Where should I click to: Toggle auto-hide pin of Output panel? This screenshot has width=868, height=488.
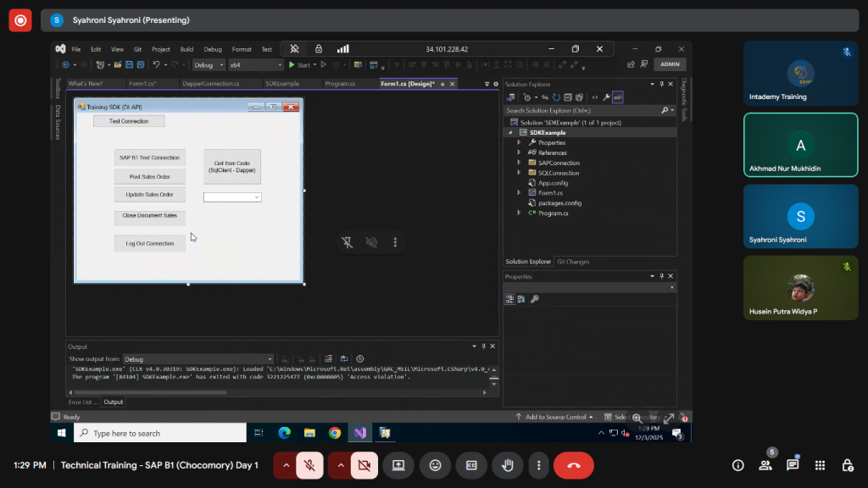click(483, 347)
